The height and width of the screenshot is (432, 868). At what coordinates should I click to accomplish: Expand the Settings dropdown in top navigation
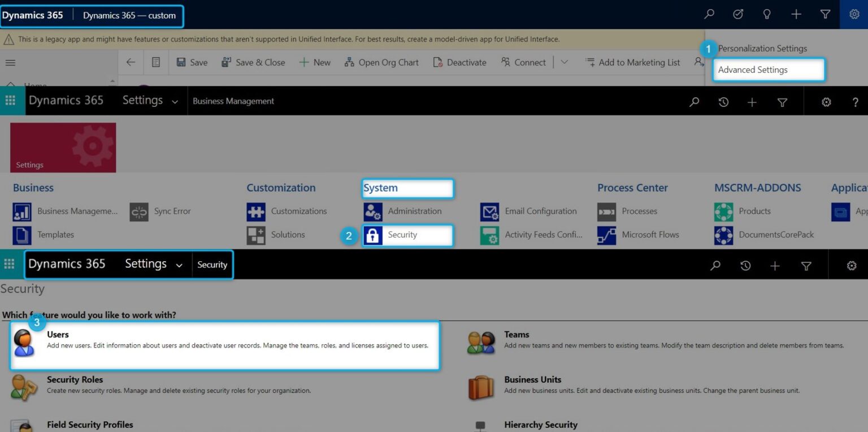click(x=174, y=101)
